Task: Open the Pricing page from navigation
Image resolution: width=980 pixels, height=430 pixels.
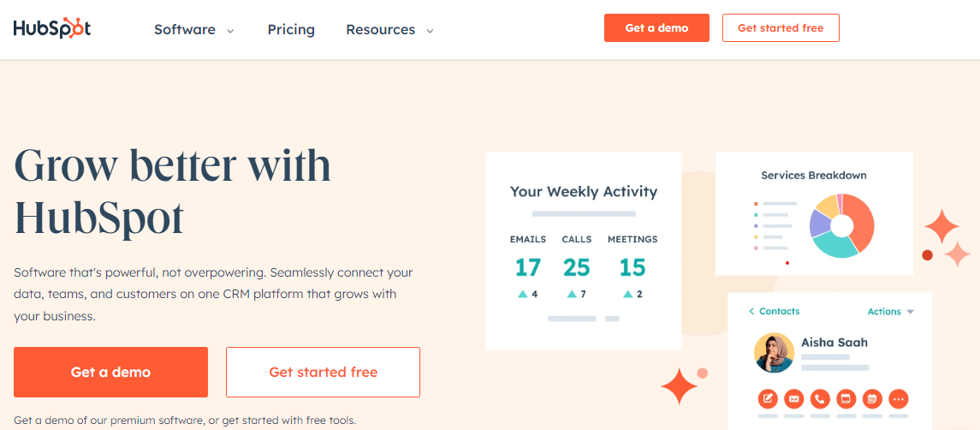Action: click(291, 29)
